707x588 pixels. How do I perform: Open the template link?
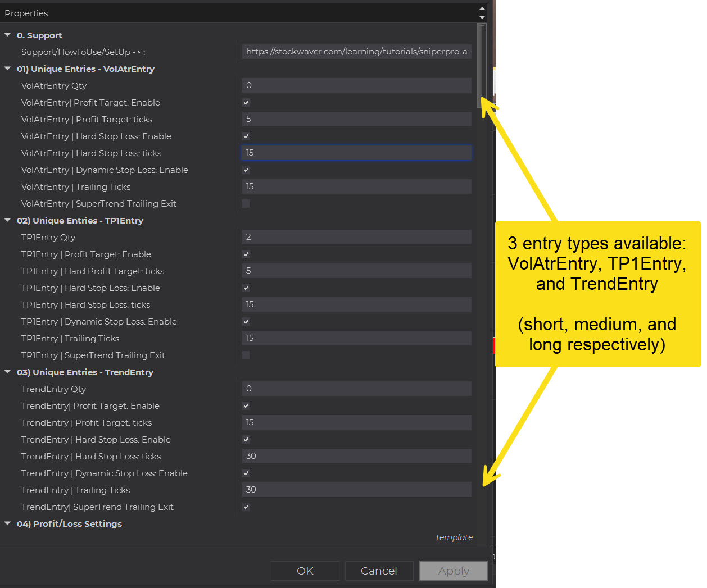pos(454,537)
